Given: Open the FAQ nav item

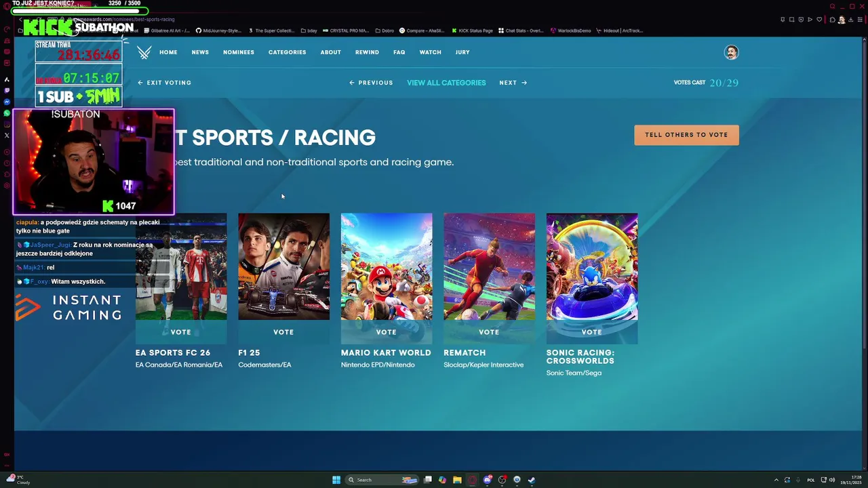Looking at the screenshot, I should [x=399, y=52].
